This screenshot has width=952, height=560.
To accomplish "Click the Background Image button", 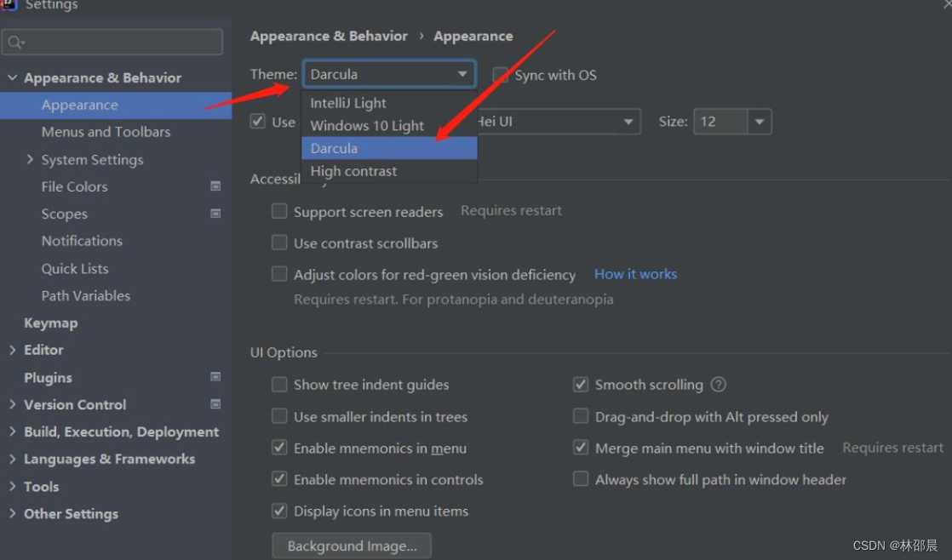I will coord(352,546).
